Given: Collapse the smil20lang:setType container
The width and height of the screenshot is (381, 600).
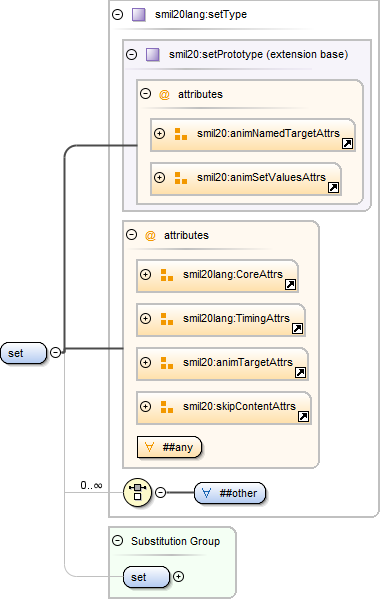Looking at the screenshot, I should 117,15.
